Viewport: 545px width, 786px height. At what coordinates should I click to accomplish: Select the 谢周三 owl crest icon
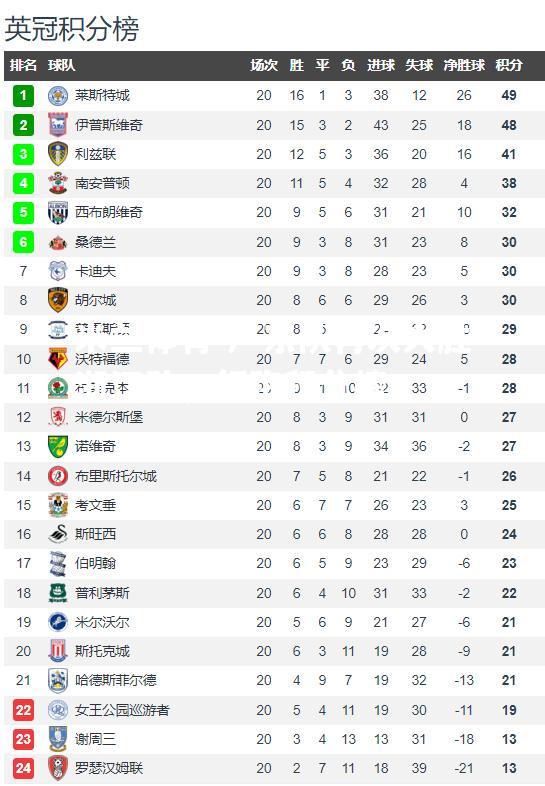coord(58,739)
